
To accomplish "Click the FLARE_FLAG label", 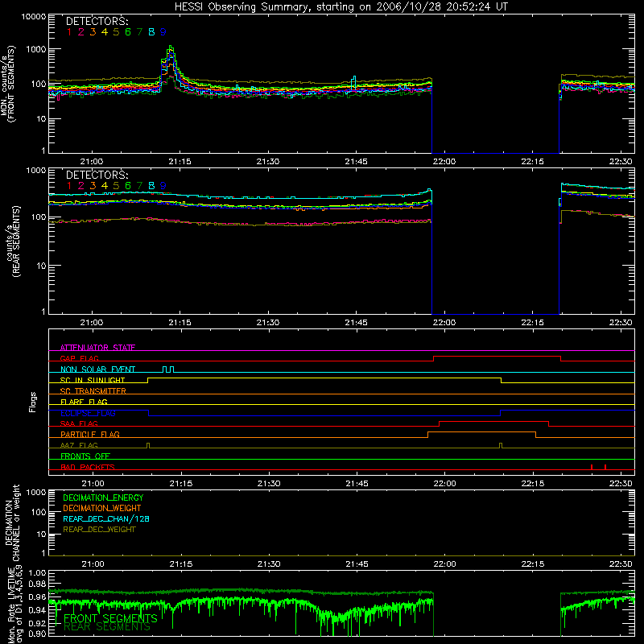I will [84, 402].
